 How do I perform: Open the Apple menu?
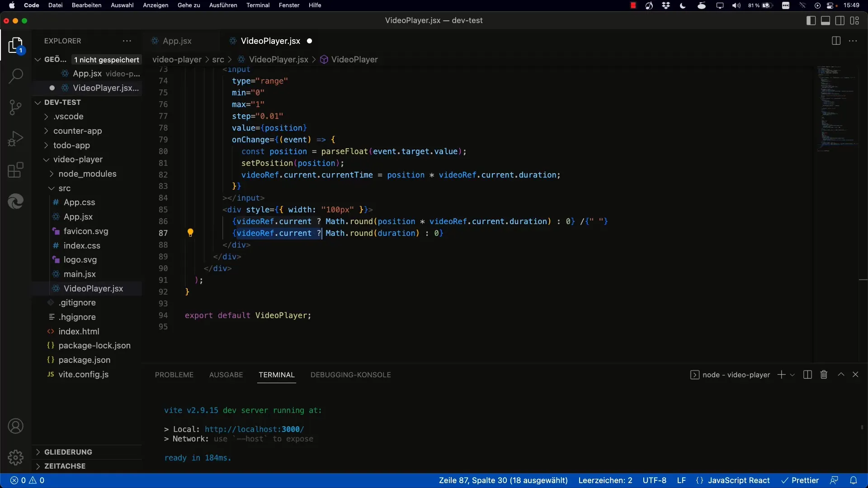12,5
